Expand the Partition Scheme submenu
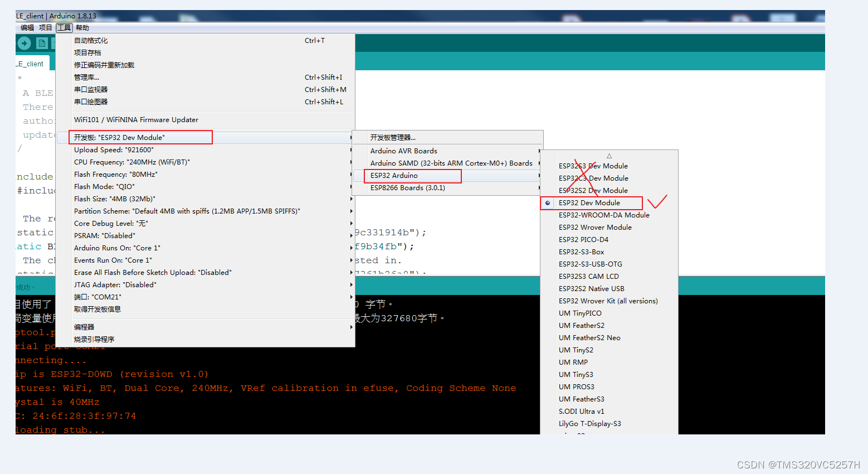The width and height of the screenshot is (868, 474). click(206, 211)
